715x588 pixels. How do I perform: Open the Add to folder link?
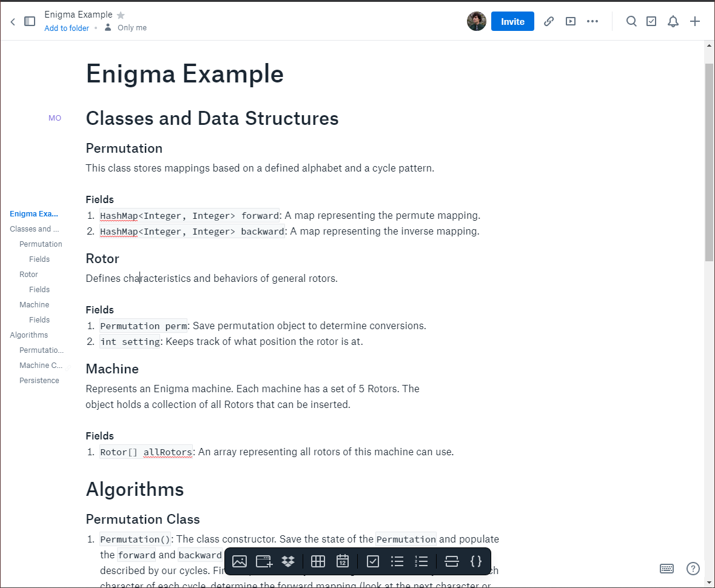(66, 28)
